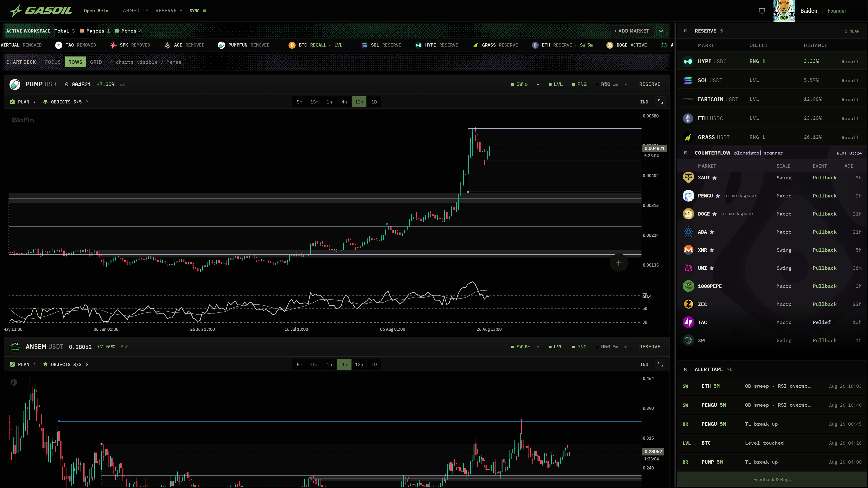Collapse the COUNTERFLOW panel arrow icon
Image resolution: width=868 pixels, height=488 pixels.
pos(685,153)
